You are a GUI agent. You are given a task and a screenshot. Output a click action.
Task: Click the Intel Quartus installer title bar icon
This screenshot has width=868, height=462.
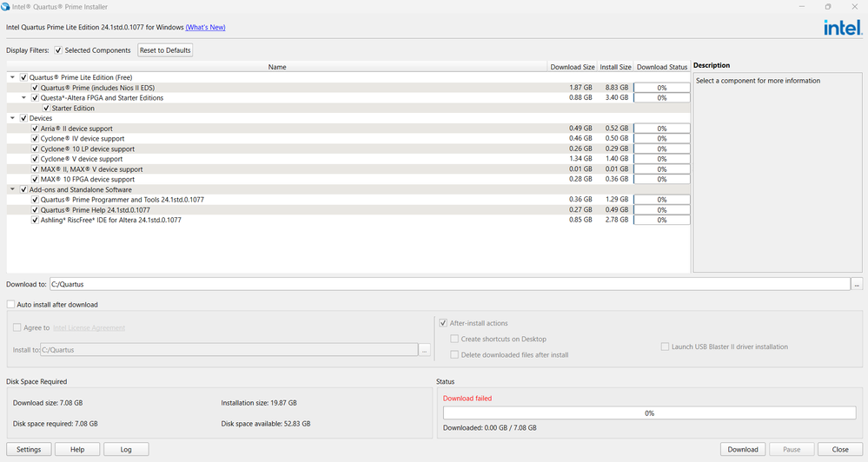click(5, 7)
